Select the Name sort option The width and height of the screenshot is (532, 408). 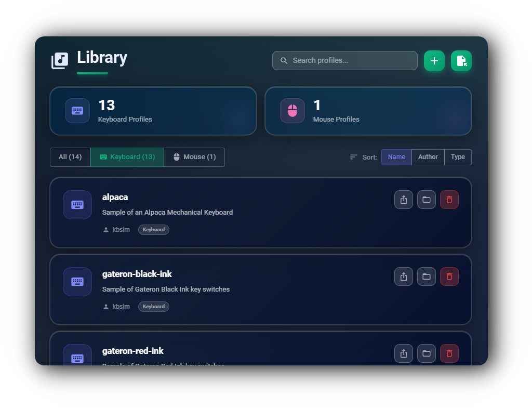click(396, 157)
